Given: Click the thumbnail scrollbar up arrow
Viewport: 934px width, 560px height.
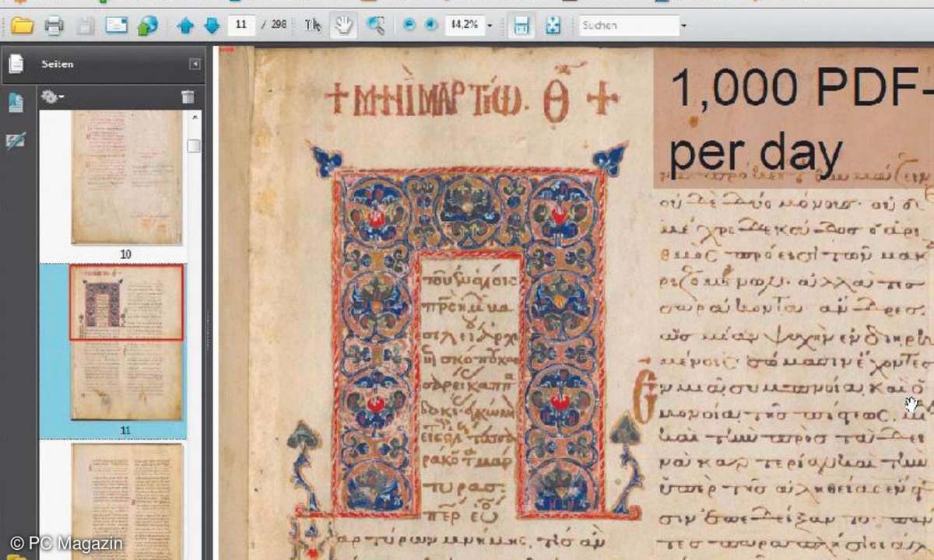Looking at the screenshot, I should coord(194,117).
